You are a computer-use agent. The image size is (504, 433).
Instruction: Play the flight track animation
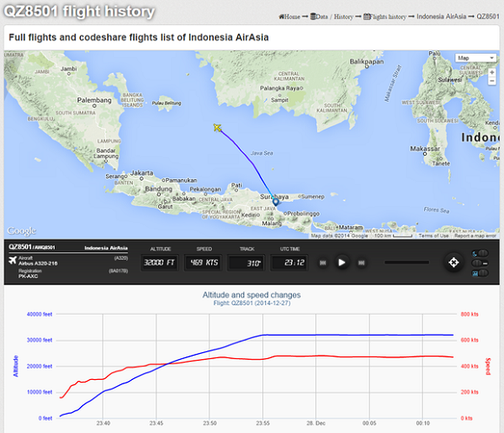click(342, 263)
